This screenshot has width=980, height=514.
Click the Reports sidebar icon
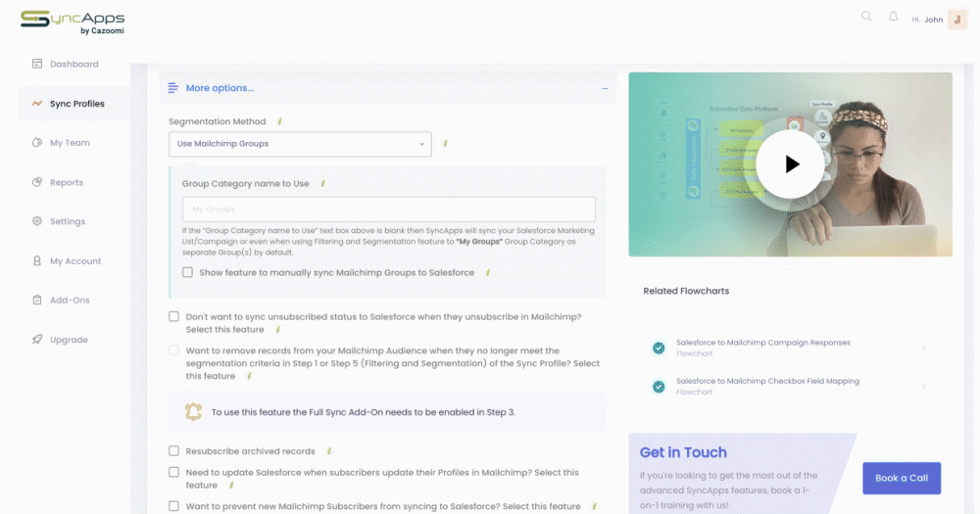tap(37, 182)
